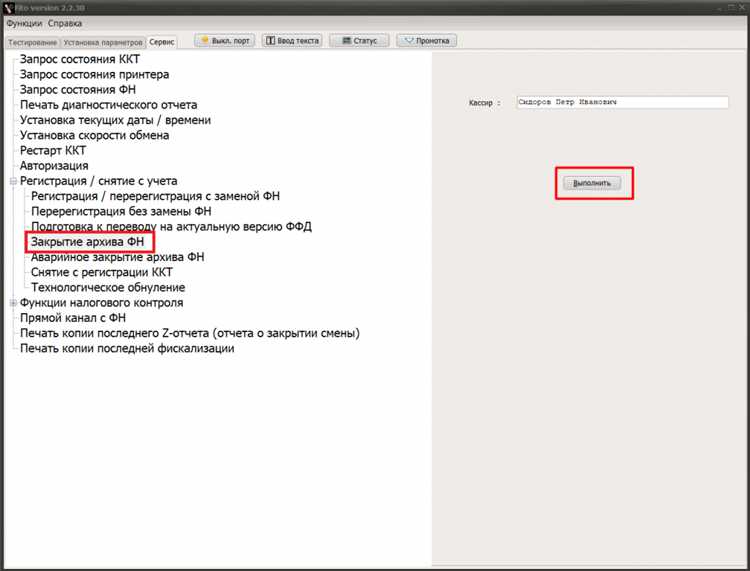Select 'Запрос состояния ККТ' tree item
This screenshot has width=750, height=571.
[x=80, y=59]
